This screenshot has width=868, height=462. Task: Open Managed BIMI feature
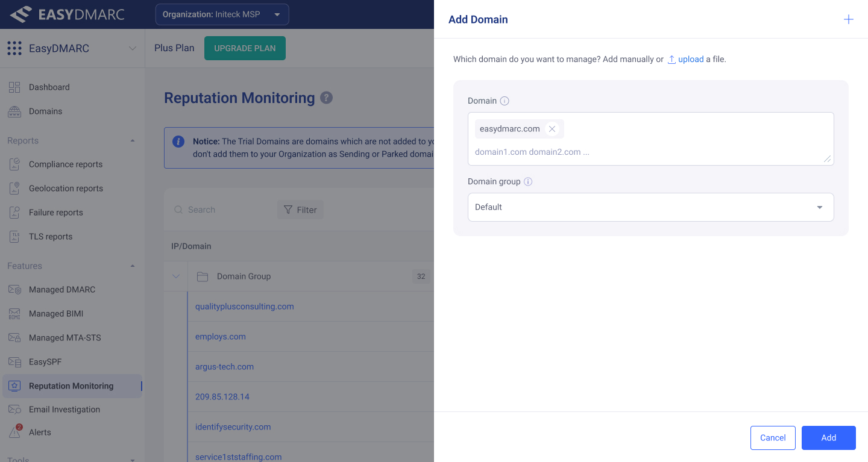click(x=56, y=314)
